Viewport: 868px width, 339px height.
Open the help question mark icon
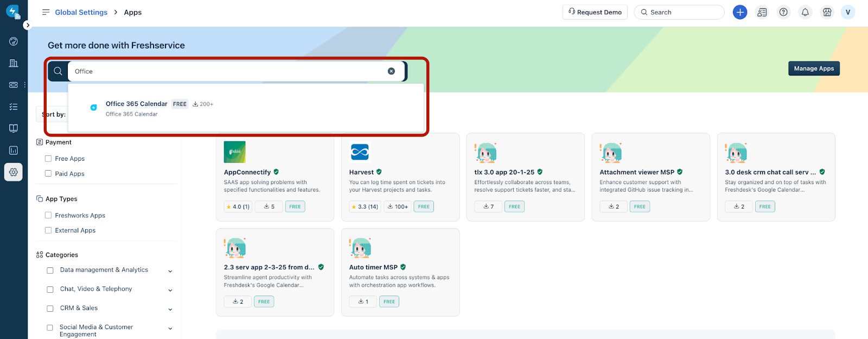784,12
